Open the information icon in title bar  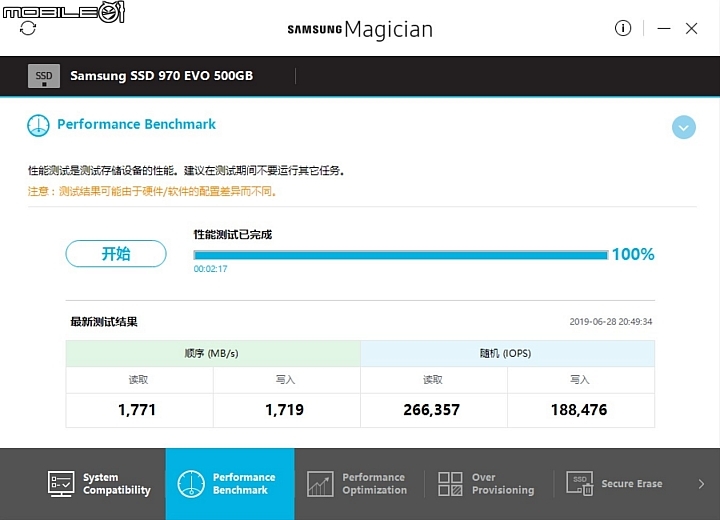point(623,28)
